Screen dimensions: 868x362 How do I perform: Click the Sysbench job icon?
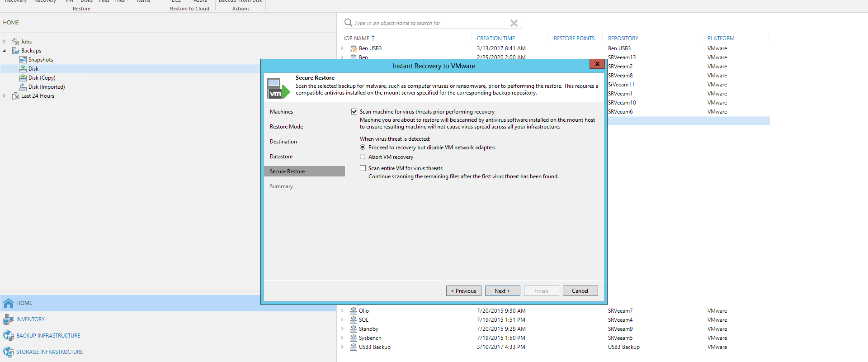[x=354, y=338]
